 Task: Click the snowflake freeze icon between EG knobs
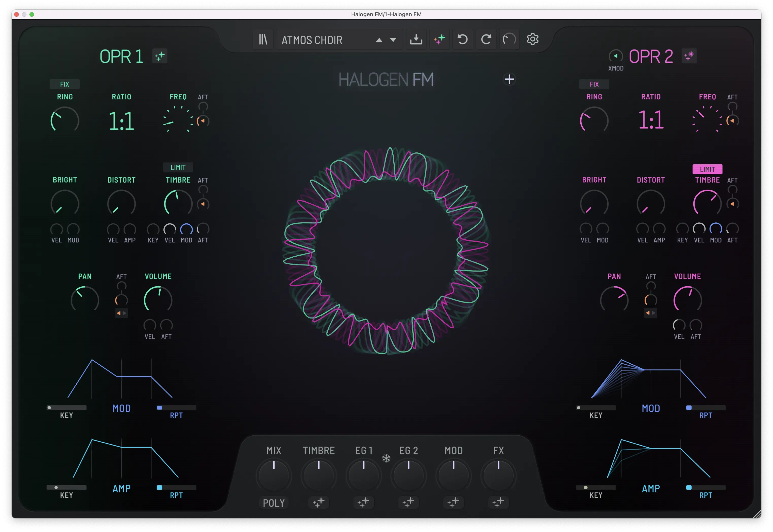point(386,458)
